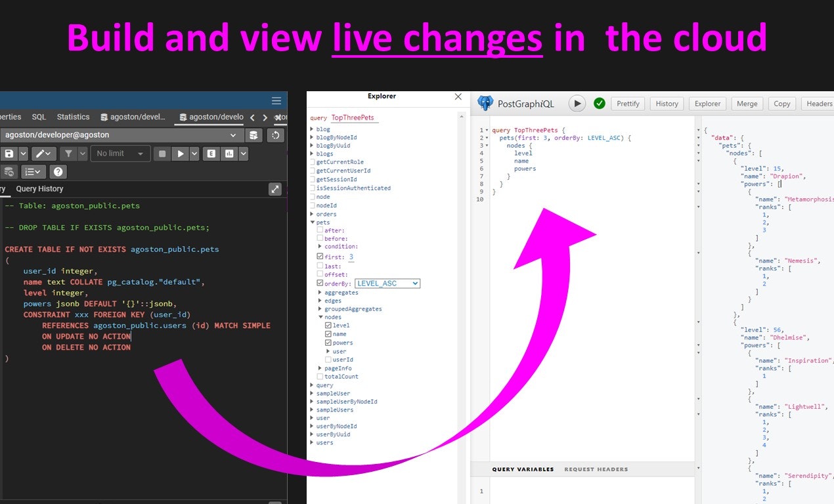The height and width of the screenshot is (504, 834).
Task: Uncheck the level field checkbox
Action: pos(328,325)
